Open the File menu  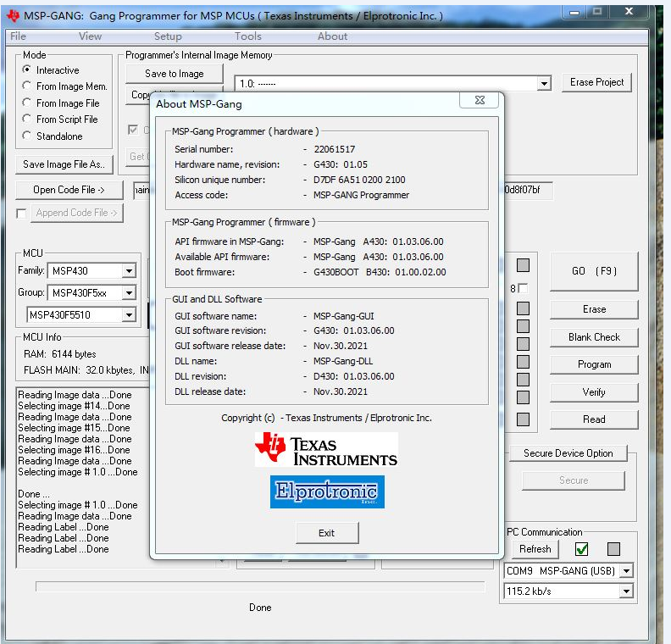coord(18,36)
